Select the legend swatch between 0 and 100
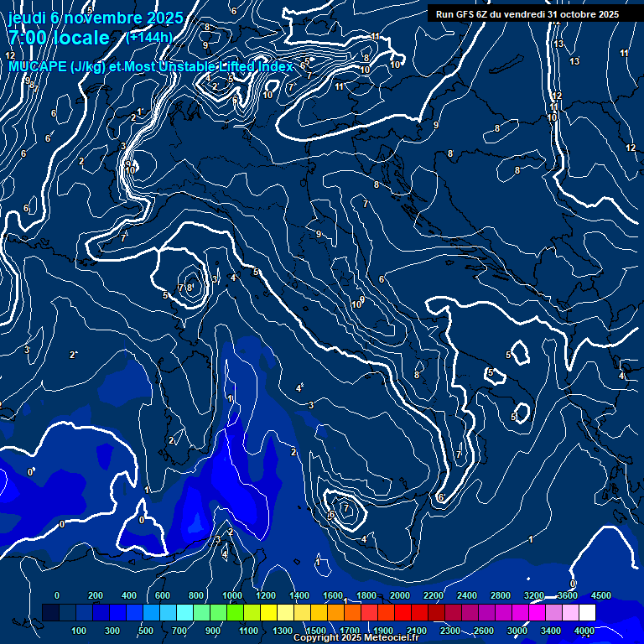This screenshot has height=644, width=644. 67,612
